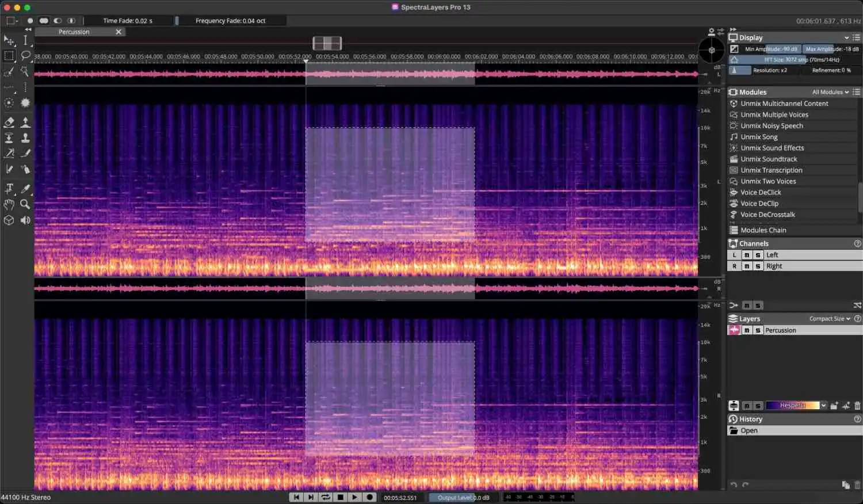This screenshot has width=863, height=504.
Task: Click the Display panel options list icon
Action: [857, 37]
